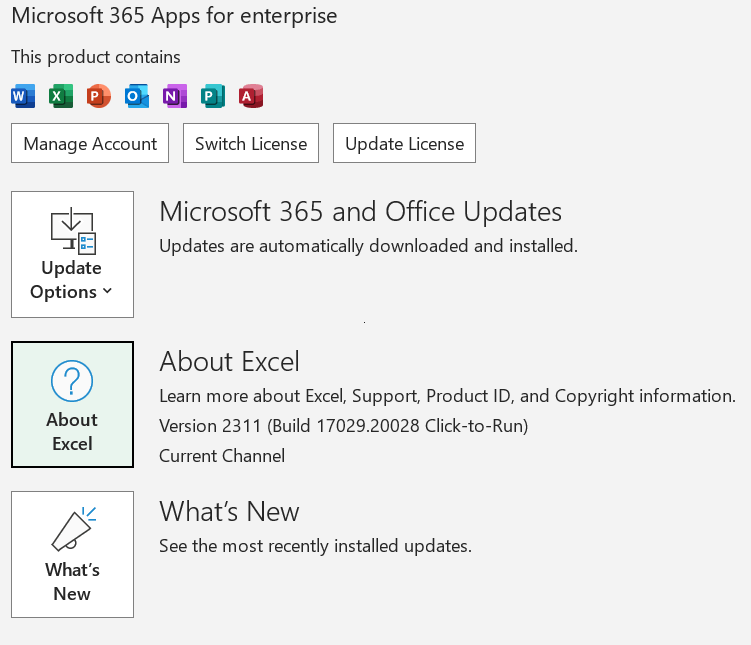751x645 pixels.
Task: Click the 'This product contains' label
Action: [96, 57]
